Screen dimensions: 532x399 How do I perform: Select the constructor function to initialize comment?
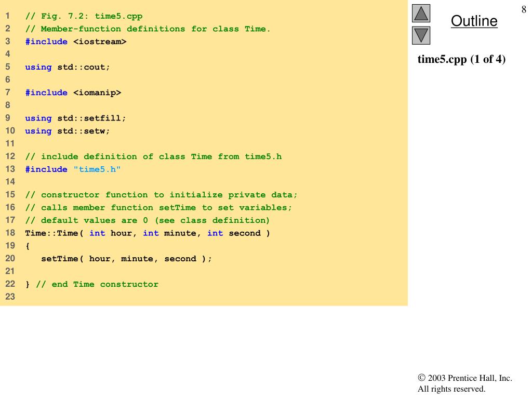(161, 195)
